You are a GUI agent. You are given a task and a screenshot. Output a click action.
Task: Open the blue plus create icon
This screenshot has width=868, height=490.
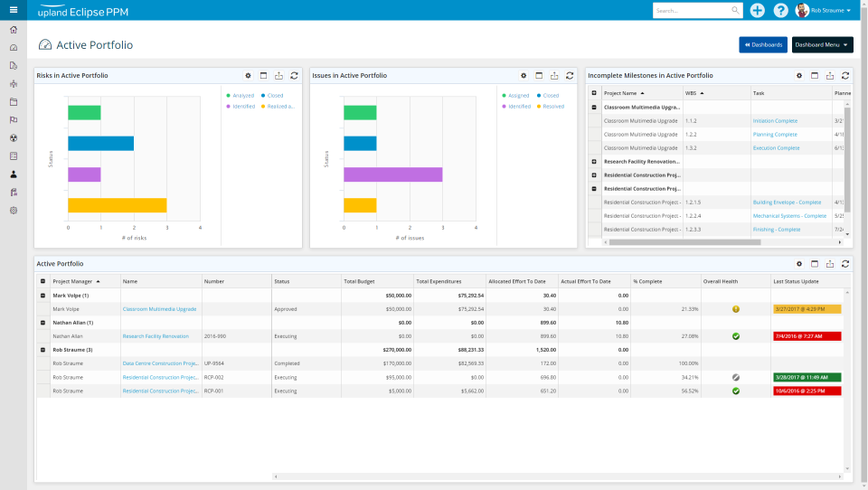tap(757, 10)
